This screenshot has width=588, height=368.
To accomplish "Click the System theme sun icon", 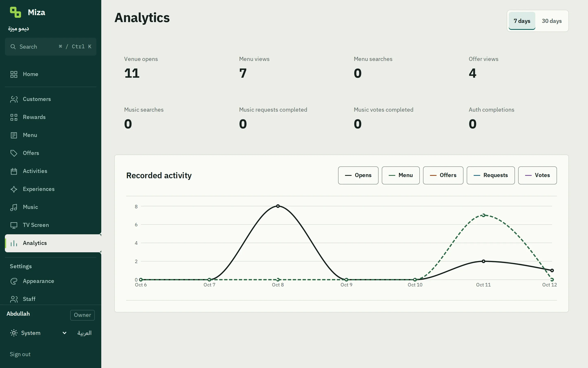I will point(14,333).
